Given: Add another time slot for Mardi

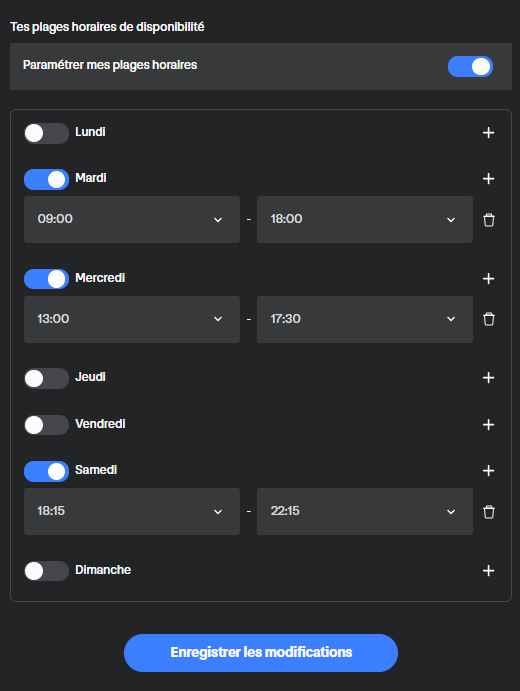Looking at the screenshot, I should (x=488, y=178).
